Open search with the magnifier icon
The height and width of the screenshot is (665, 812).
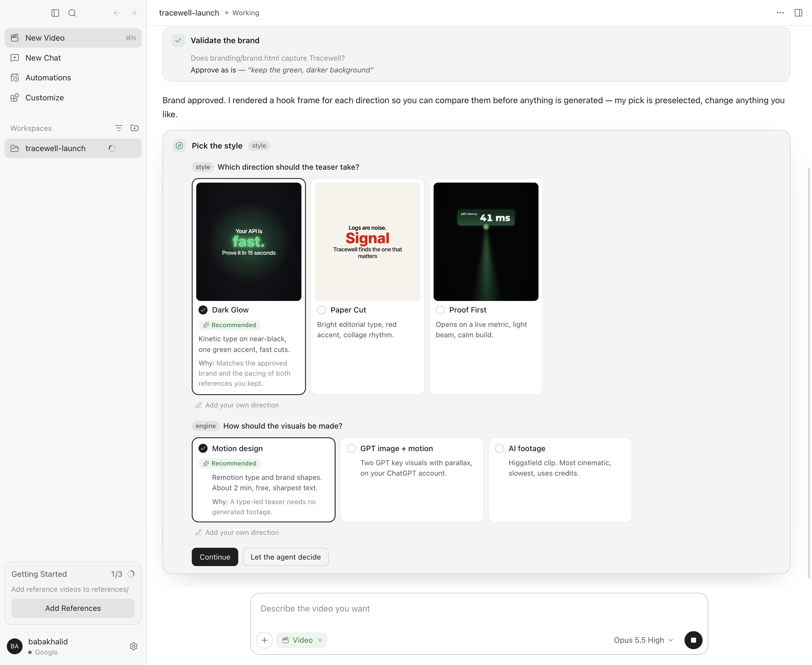tap(72, 13)
